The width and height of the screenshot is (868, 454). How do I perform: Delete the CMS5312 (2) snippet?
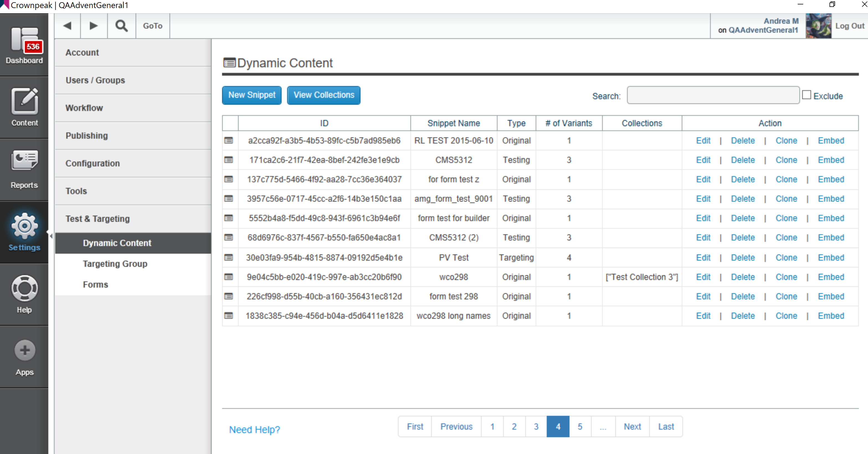coord(743,238)
